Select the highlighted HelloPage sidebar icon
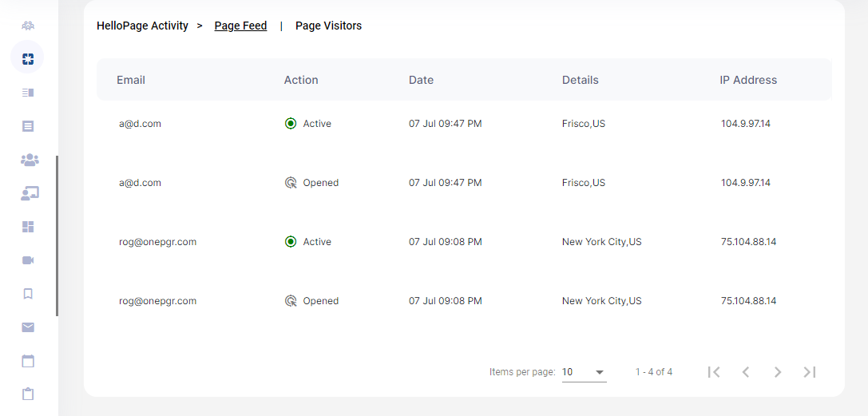Screen dimensions: 868x416 pos(28,57)
